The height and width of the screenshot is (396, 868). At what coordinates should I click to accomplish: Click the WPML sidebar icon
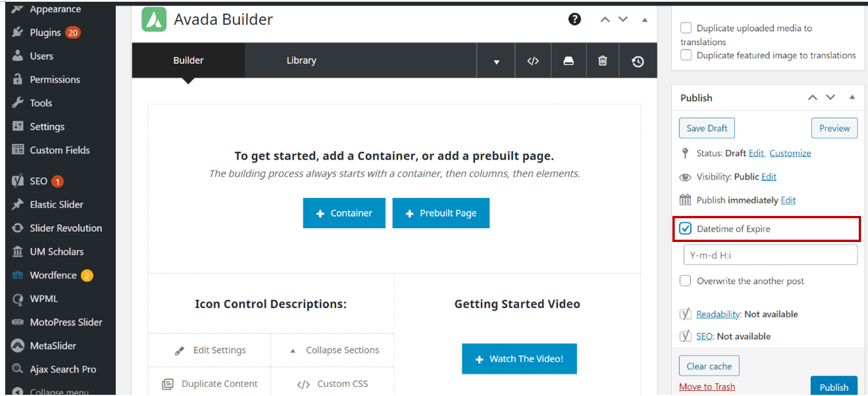click(18, 299)
